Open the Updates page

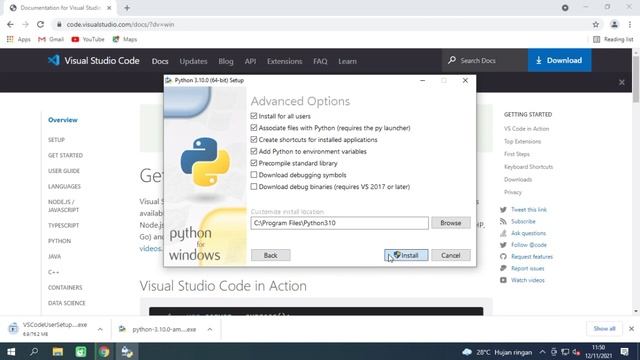[x=193, y=61]
